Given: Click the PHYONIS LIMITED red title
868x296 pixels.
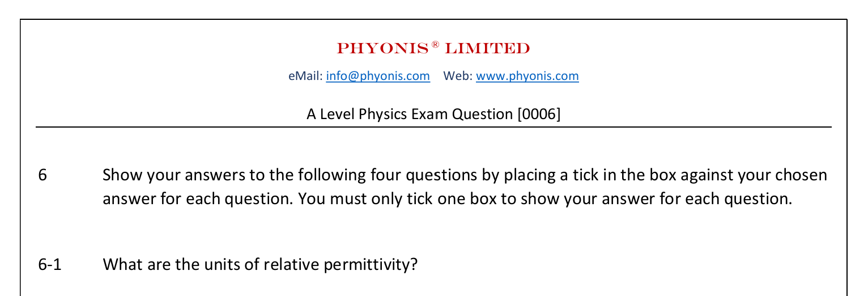Looking at the screenshot, I should (433, 49).
